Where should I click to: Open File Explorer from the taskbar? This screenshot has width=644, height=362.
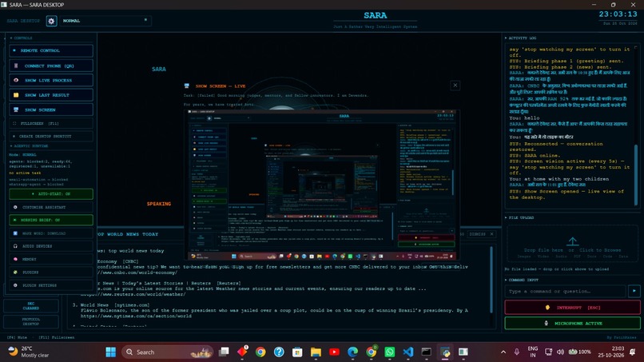[x=316, y=352]
